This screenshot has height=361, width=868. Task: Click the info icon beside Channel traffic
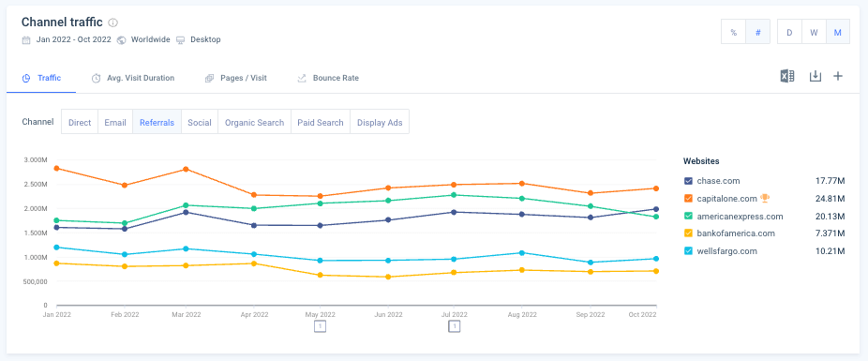pyautogui.click(x=112, y=23)
